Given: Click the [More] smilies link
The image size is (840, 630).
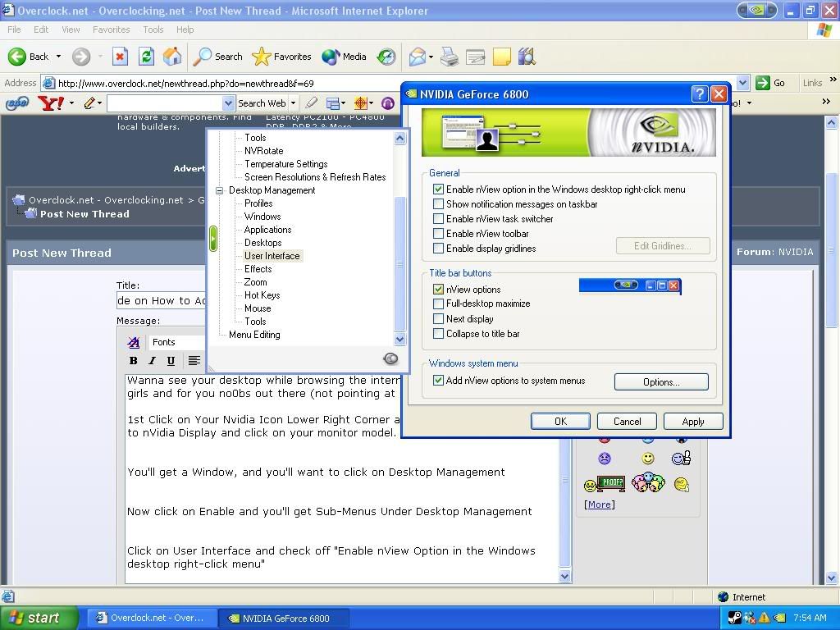Looking at the screenshot, I should coord(600,504).
